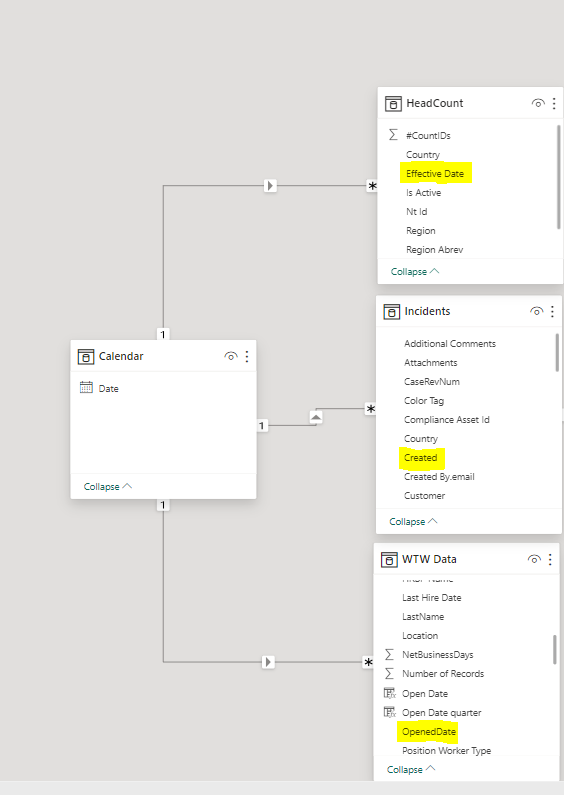
Task: Open Incidents table more options menu
Action: pos(552,311)
